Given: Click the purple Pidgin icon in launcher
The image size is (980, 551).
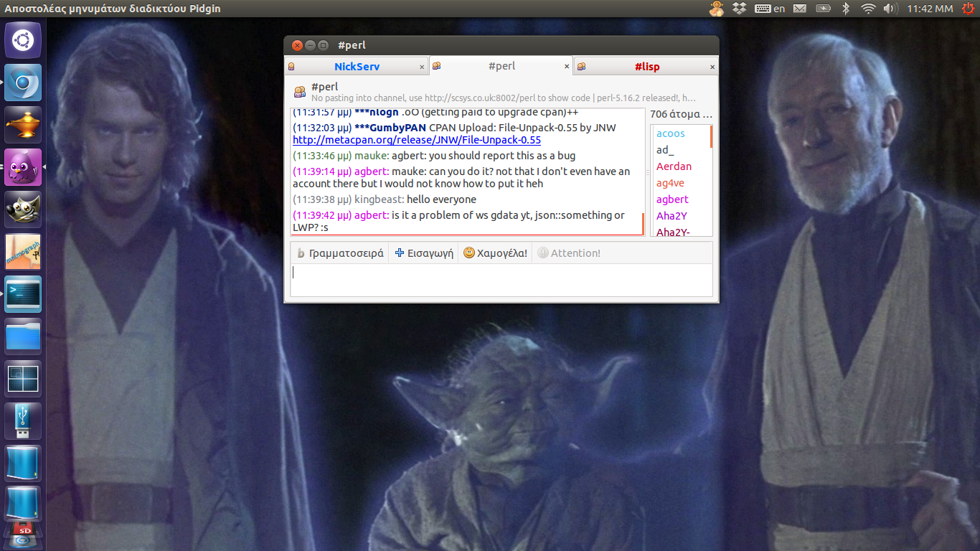Looking at the screenshot, I should click(x=23, y=167).
